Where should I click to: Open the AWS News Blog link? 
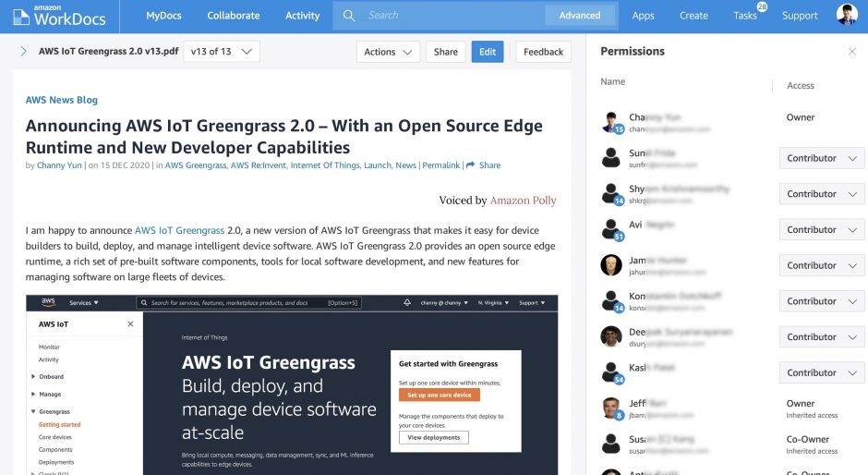click(x=62, y=100)
